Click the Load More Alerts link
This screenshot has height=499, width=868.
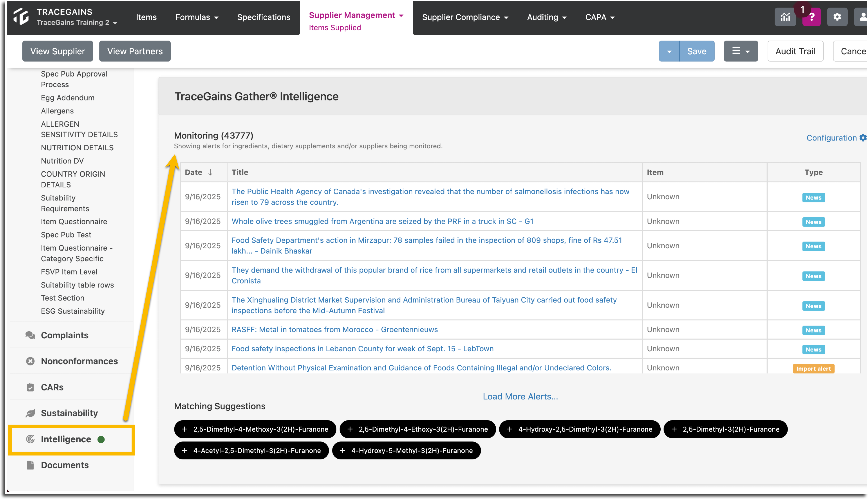[520, 397]
